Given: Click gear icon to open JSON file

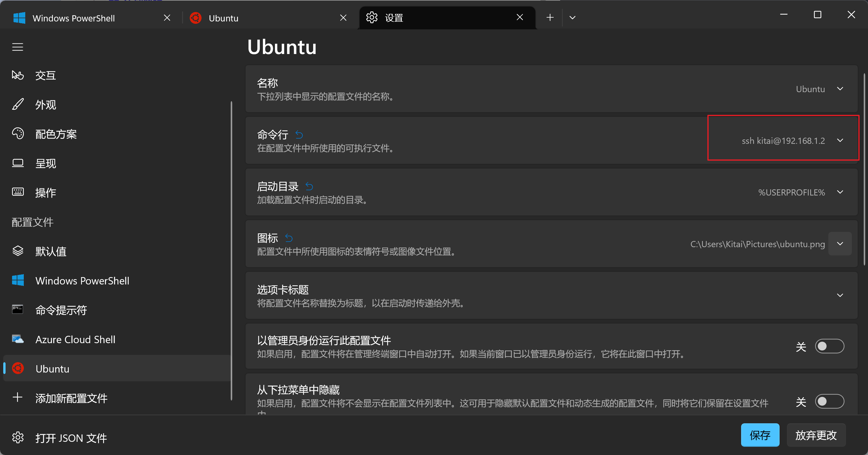Looking at the screenshot, I should (18, 437).
